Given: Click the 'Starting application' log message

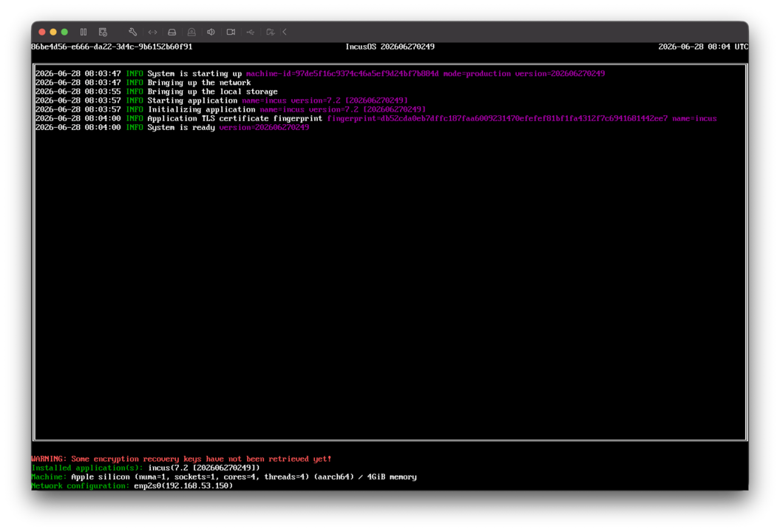Looking at the screenshot, I should [192, 100].
